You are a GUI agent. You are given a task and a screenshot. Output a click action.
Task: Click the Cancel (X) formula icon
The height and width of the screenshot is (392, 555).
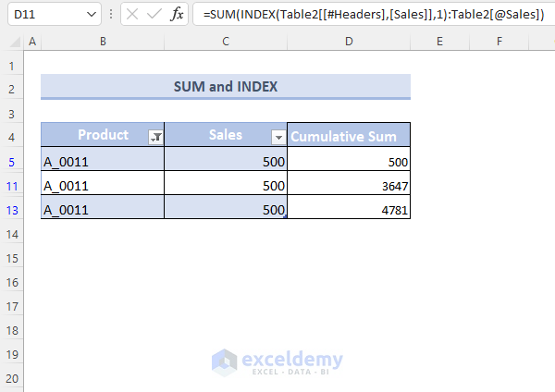[132, 15]
